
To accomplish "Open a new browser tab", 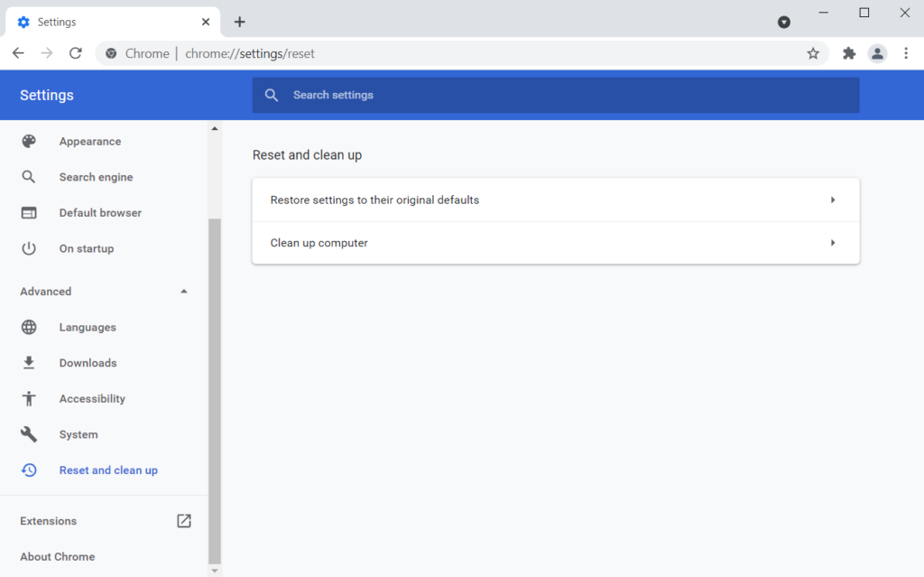I will tap(239, 21).
